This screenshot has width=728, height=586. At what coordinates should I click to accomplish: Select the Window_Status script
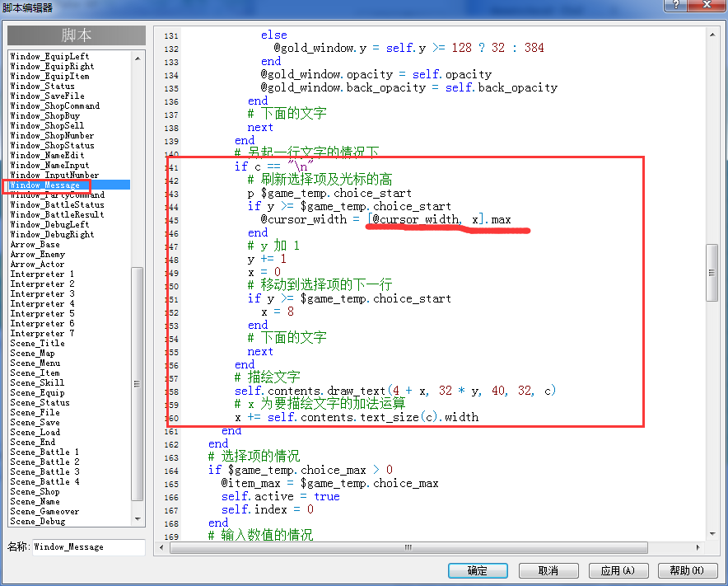click(42, 86)
